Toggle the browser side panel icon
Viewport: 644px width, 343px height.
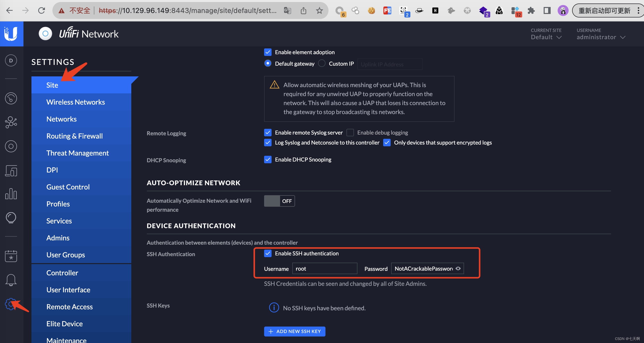(x=547, y=10)
